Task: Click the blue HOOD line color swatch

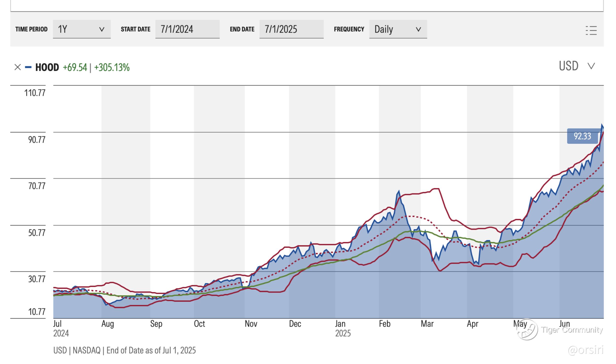Action: point(28,67)
